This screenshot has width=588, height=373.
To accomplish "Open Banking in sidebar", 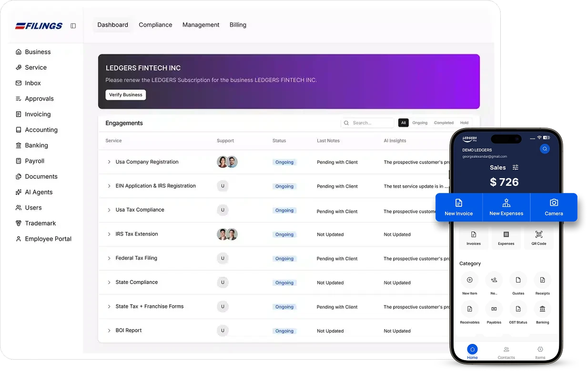I will tap(31, 145).
